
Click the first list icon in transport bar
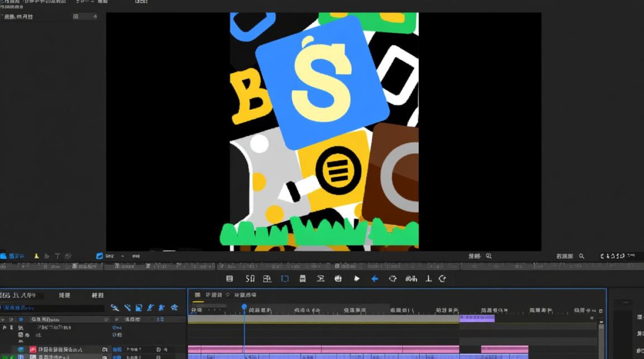click(230, 279)
